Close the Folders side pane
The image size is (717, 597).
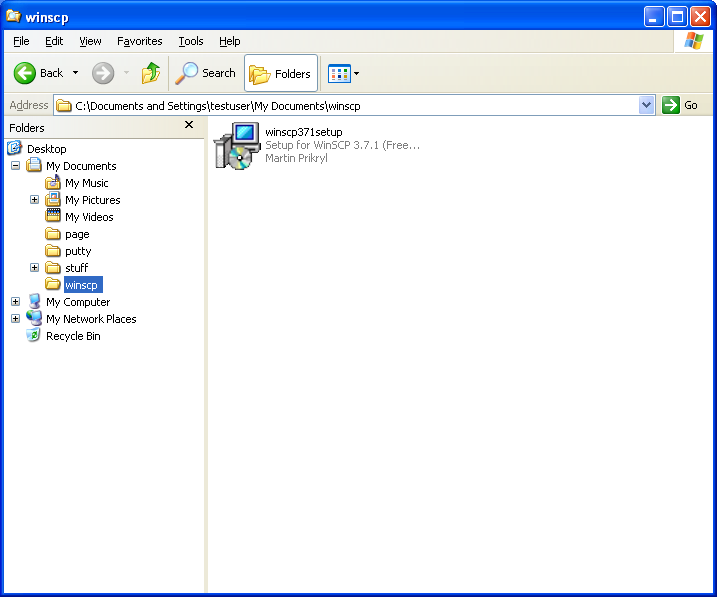pos(189,125)
